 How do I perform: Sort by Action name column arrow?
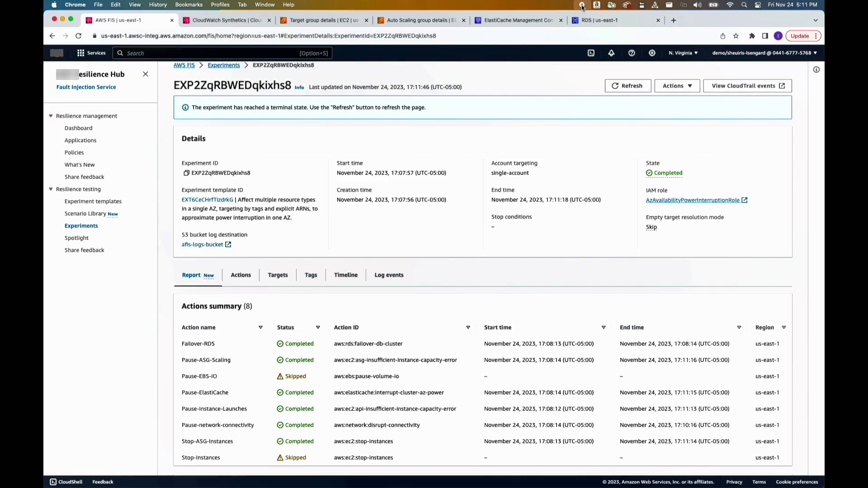[x=260, y=328]
